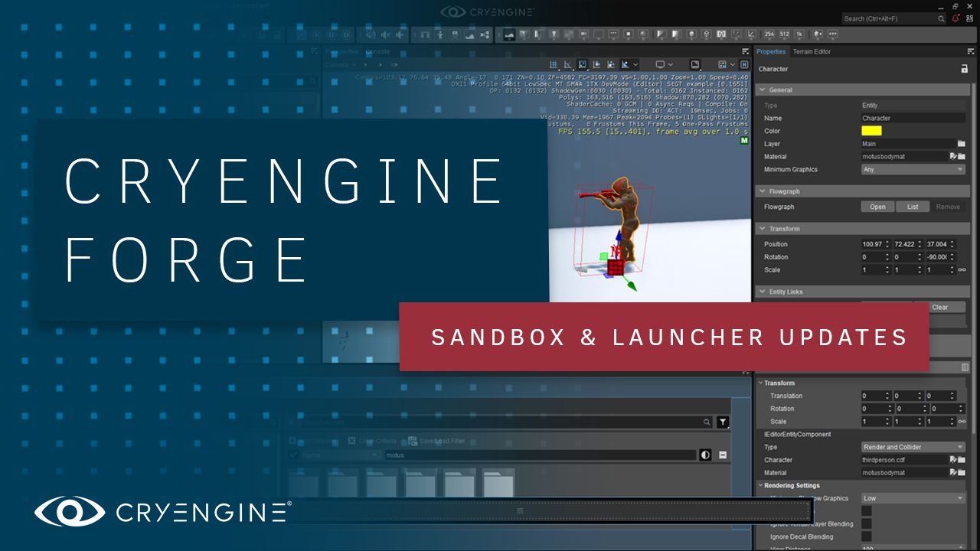Toggle the lock icon beside Character header
This screenshot has width=980, height=551.
[x=965, y=69]
